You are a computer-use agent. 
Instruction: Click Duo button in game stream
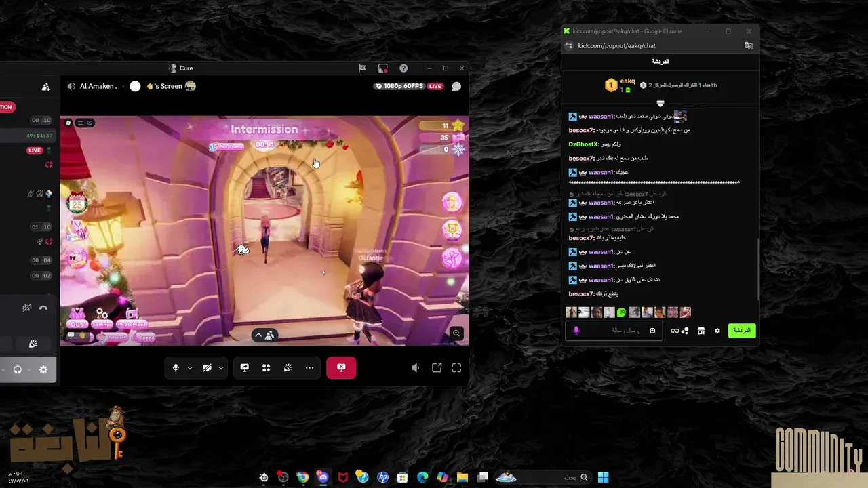(x=77, y=317)
